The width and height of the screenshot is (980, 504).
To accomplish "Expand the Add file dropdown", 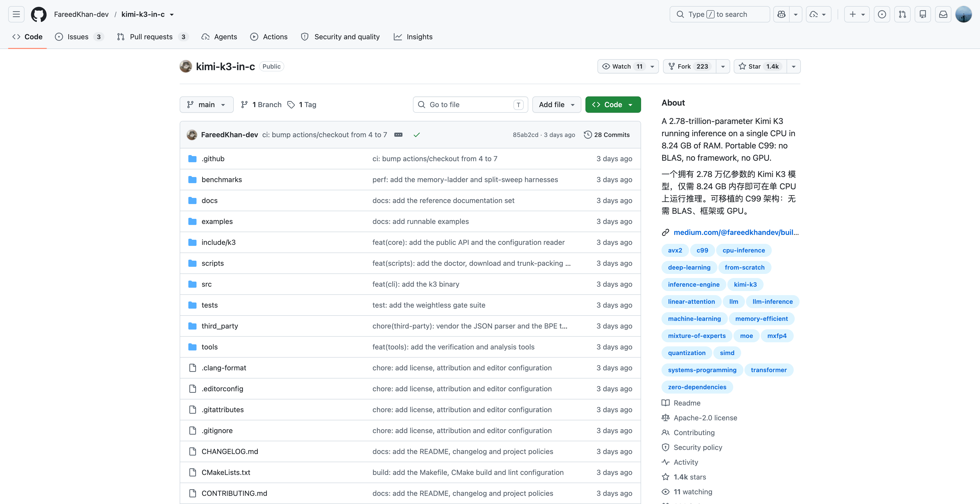I will [557, 105].
